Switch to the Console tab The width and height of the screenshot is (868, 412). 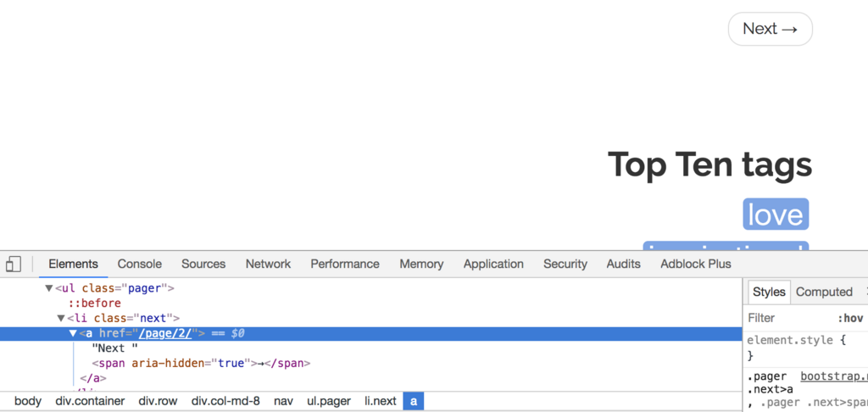pos(140,264)
